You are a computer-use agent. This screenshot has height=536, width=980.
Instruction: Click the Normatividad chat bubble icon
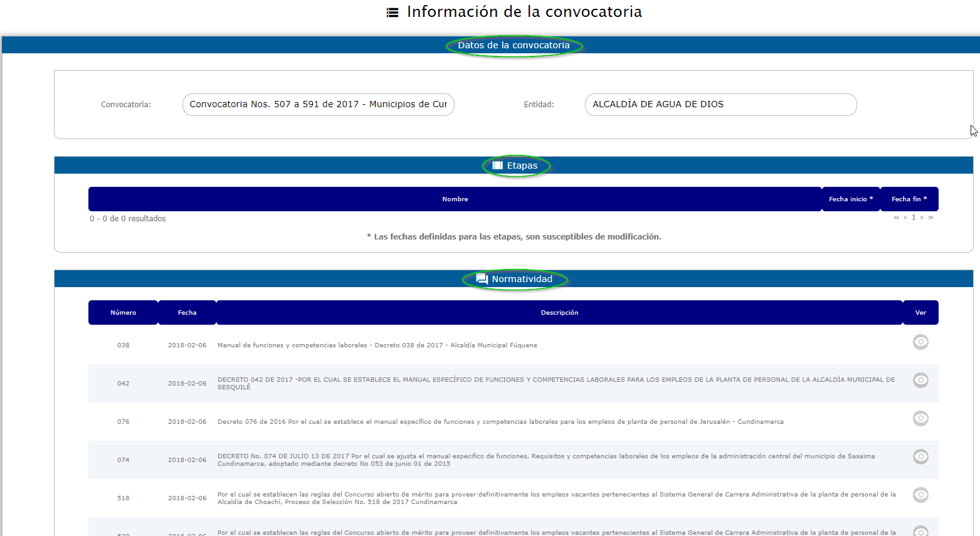(482, 279)
